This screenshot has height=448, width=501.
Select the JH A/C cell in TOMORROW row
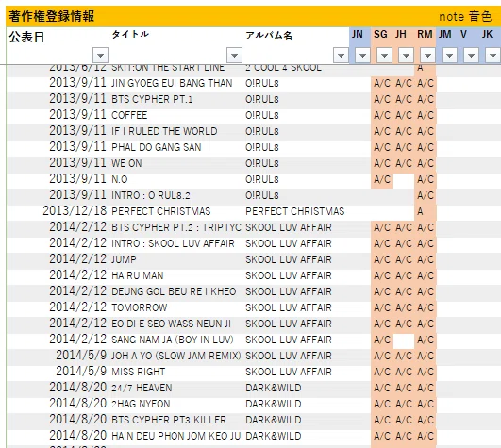[404, 307]
